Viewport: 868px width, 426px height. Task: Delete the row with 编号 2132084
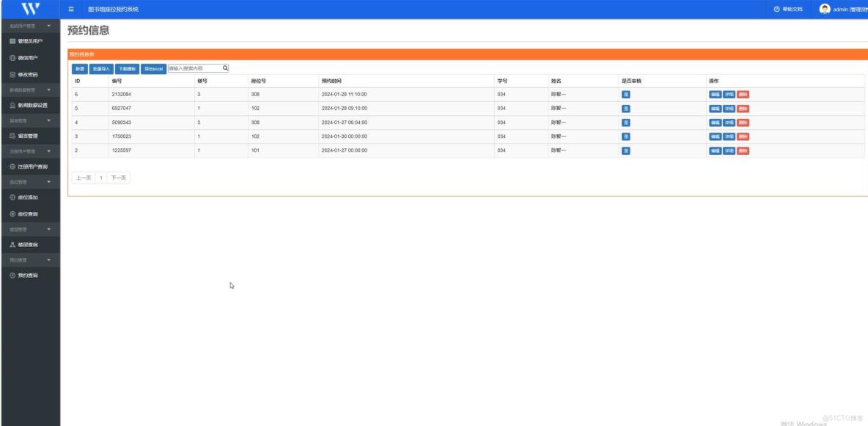(743, 94)
